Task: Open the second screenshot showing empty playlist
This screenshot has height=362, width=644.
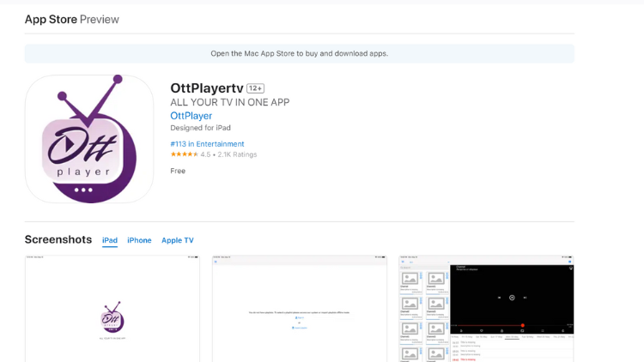Action: click(x=300, y=309)
